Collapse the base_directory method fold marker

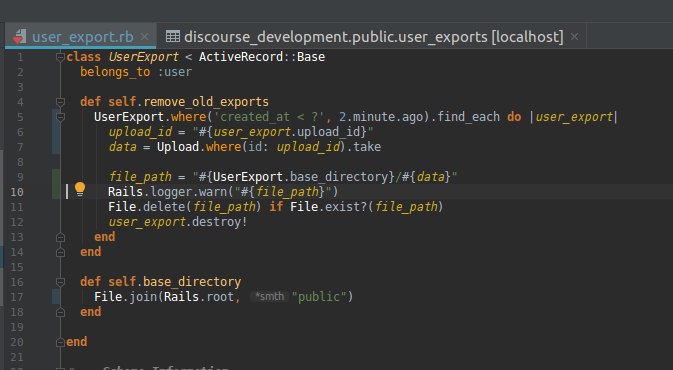click(61, 282)
